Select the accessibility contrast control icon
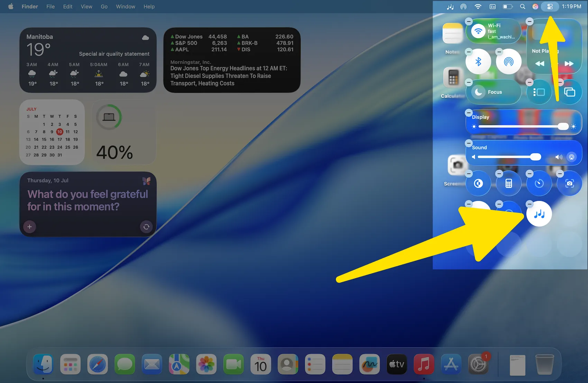588x383 pixels. click(478, 183)
